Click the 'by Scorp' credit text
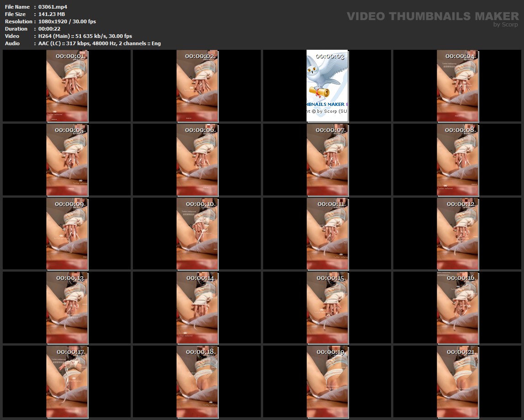Screen dimensions: 524x420 click(505, 25)
